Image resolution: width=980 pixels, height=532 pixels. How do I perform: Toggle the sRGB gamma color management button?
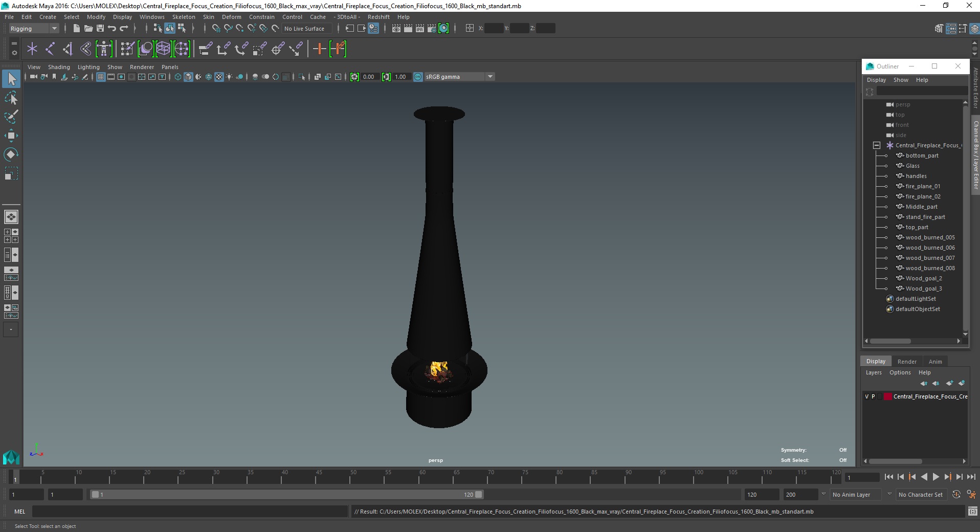tap(418, 77)
